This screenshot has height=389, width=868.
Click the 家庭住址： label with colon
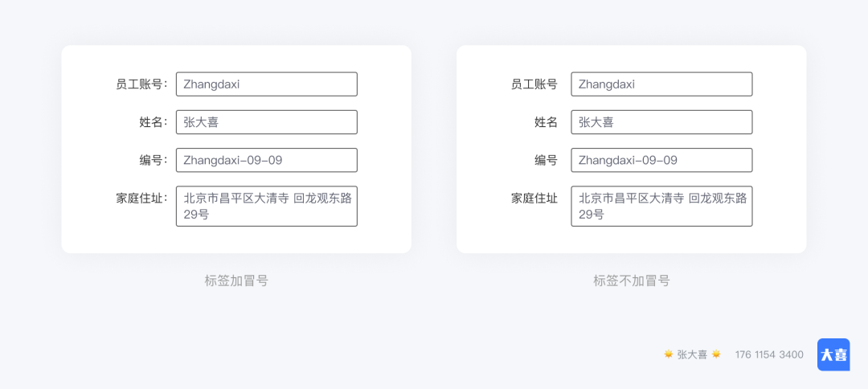[141, 199]
